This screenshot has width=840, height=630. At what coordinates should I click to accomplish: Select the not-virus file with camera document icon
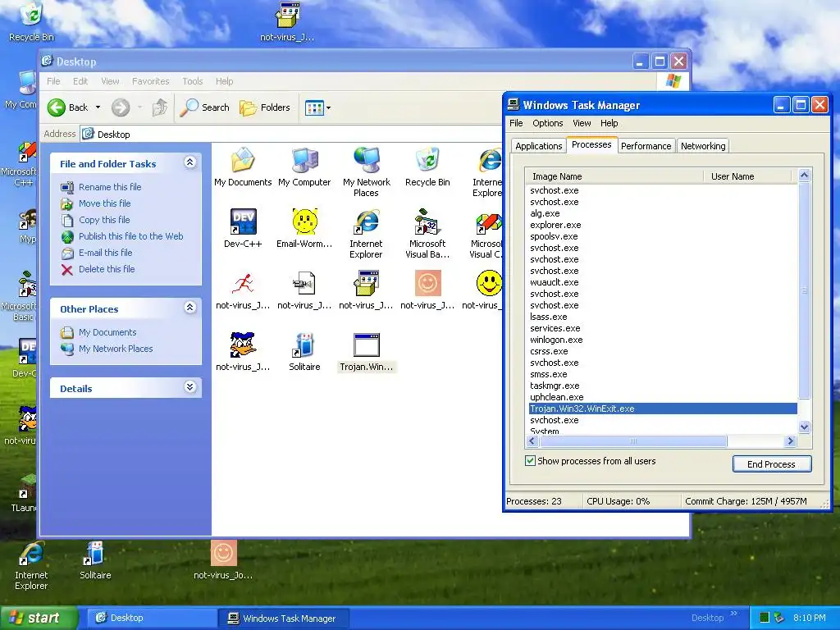tap(305, 283)
